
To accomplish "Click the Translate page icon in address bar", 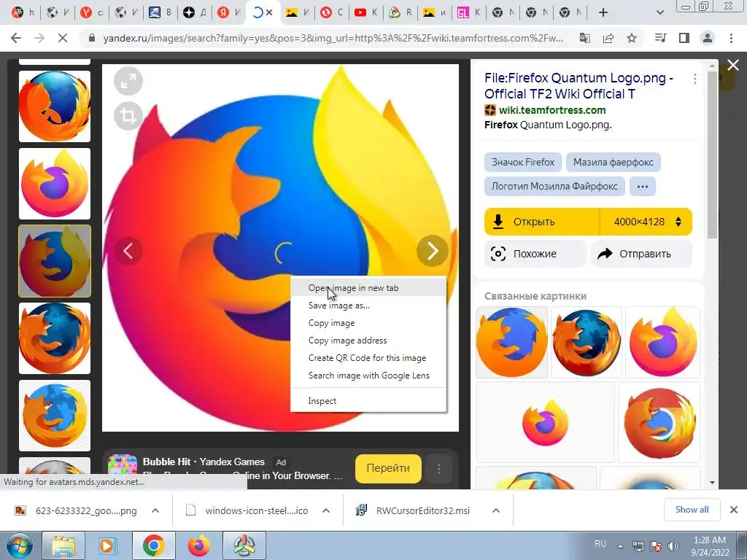I will [584, 39].
